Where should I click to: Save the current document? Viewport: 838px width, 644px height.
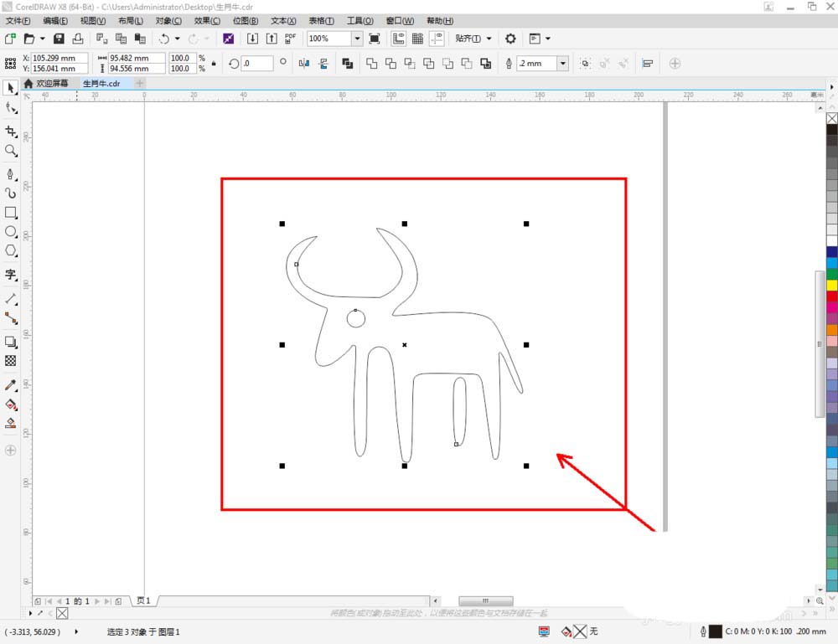tap(59, 39)
